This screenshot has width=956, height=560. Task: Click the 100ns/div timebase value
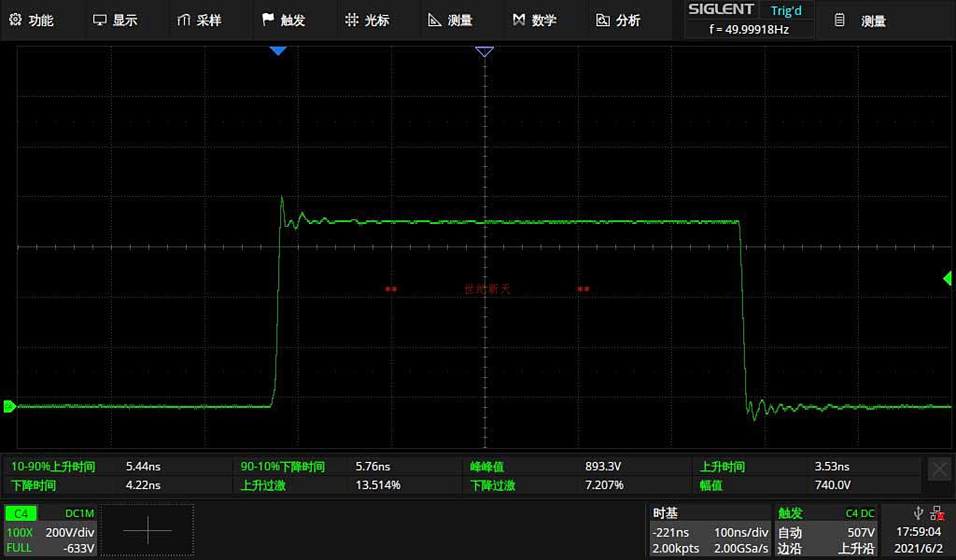[x=741, y=533]
